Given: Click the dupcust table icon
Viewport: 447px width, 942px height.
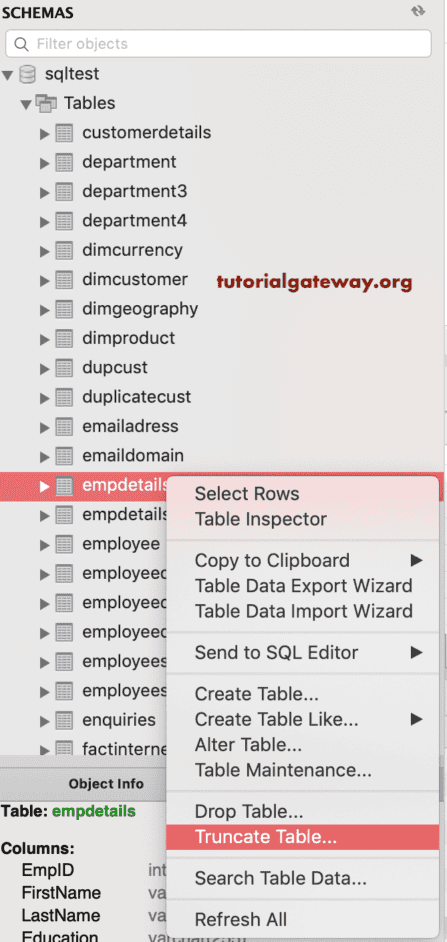Looking at the screenshot, I should coord(64,368).
